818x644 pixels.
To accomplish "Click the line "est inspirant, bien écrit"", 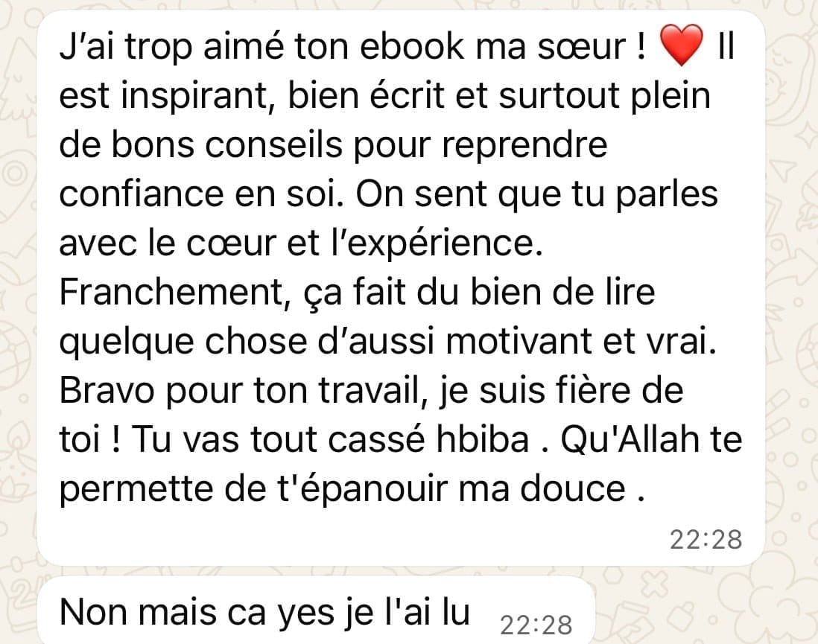I will [252, 97].
